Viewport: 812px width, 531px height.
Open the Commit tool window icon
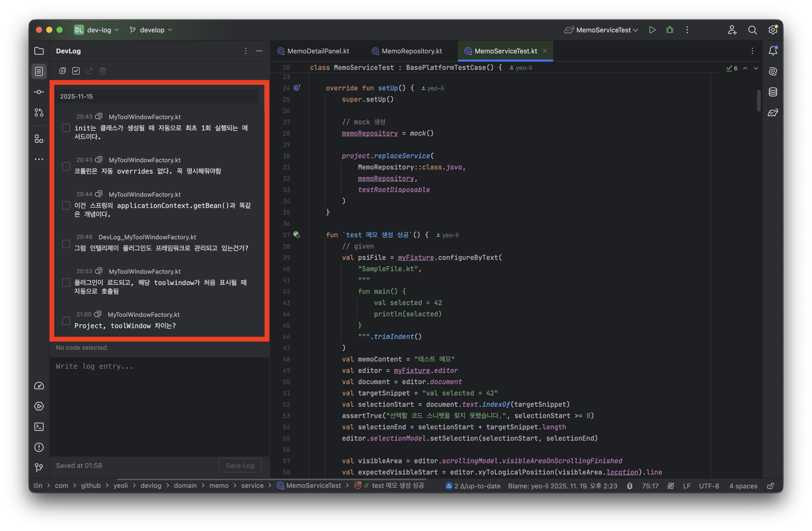(x=39, y=92)
